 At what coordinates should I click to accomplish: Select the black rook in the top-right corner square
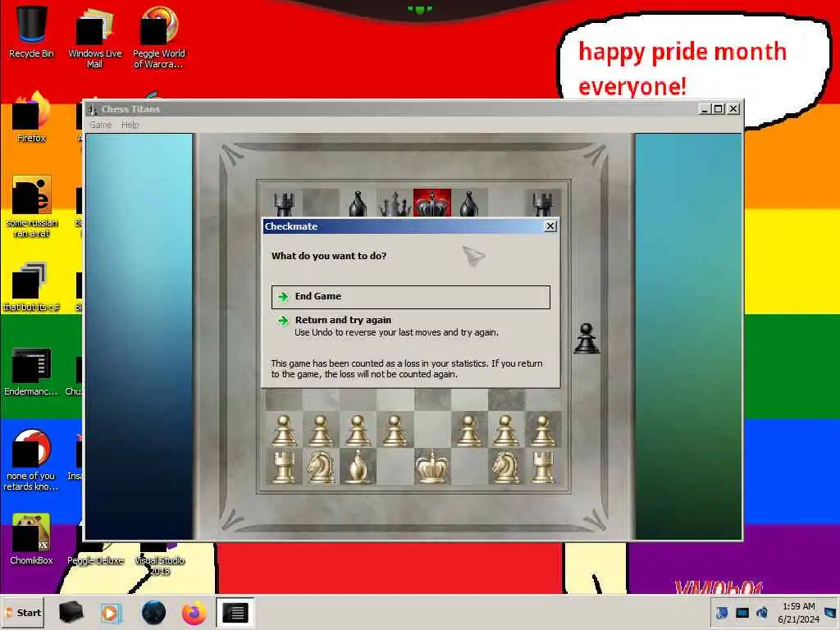click(x=543, y=203)
